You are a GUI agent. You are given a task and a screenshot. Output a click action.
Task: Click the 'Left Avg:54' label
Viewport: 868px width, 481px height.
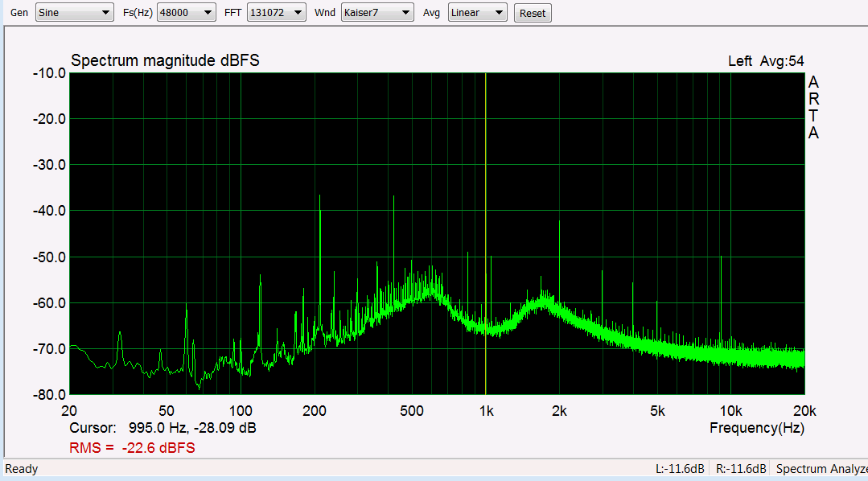pyautogui.click(x=766, y=61)
